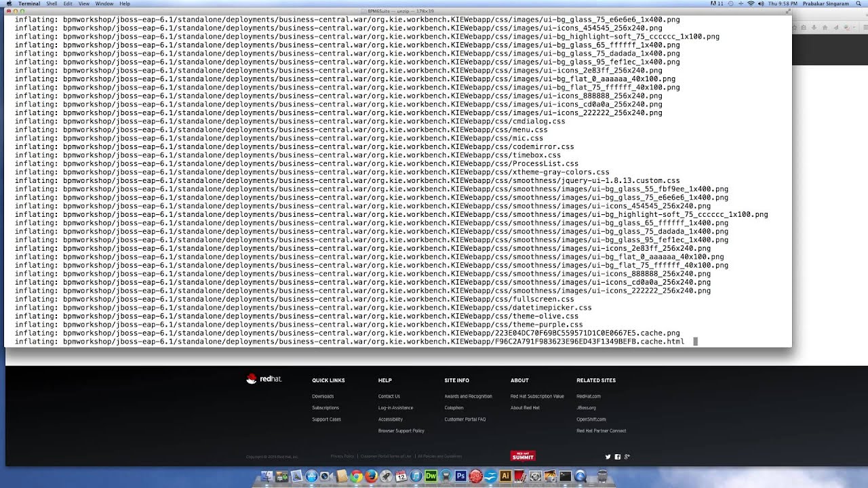Image resolution: width=868 pixels, height=488 pixels.
Task: Open Customer Portal Terms of Use link
Action: pos(386,456)
